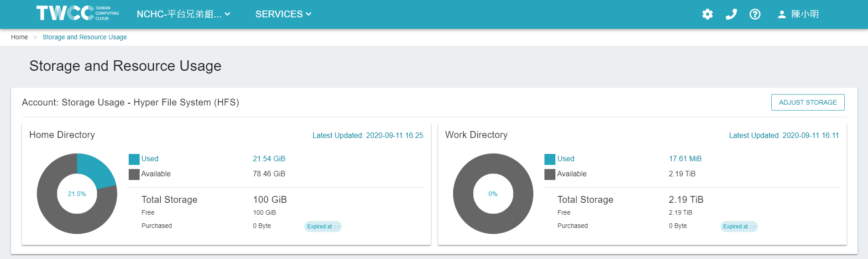Screen dimensions: 868x259
Task: Click the Home Directory Used teal swatch
Action: click(134, 159)
